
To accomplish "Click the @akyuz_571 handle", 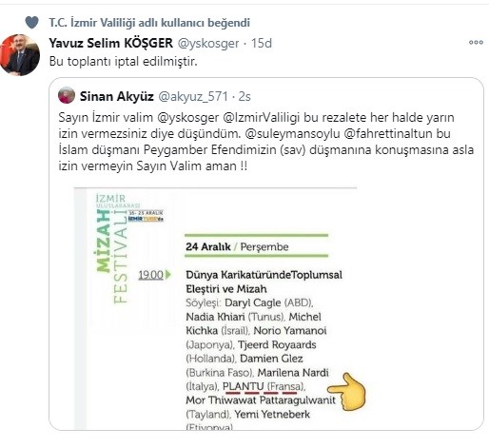I will coord(193,97).
